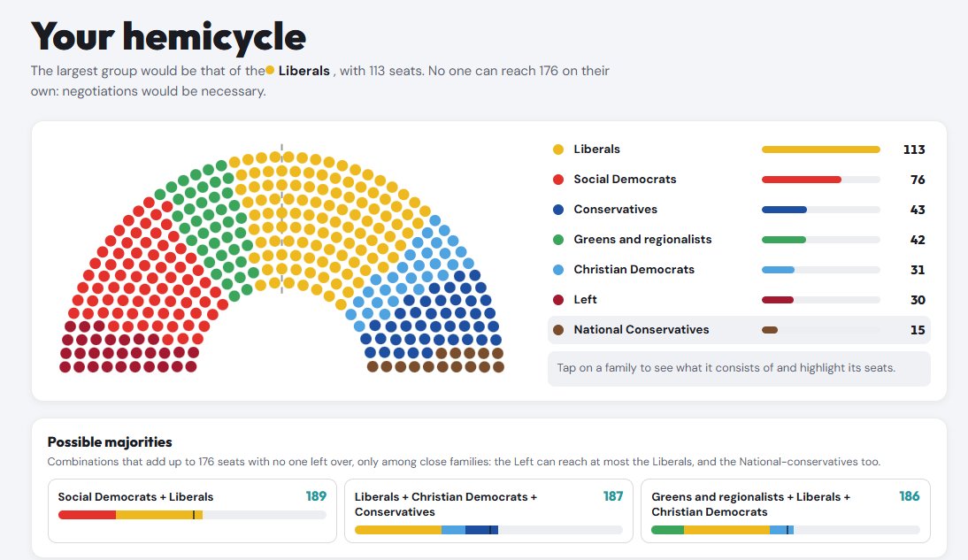968x560 pixels.
Task: Click the dashed center line of hemicycle
Action: (281, 219)
